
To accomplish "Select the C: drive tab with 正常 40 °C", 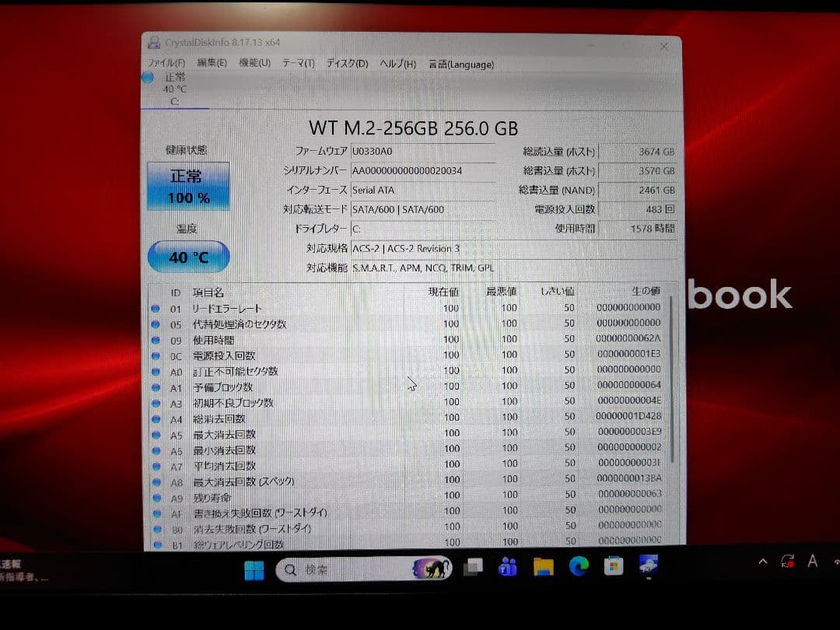I will click(175, 89).
